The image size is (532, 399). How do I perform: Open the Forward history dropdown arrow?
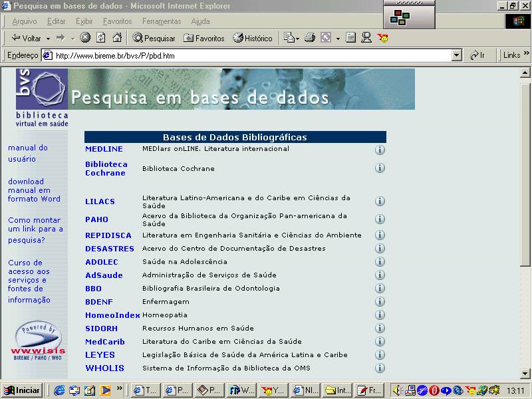pos(72,39)
